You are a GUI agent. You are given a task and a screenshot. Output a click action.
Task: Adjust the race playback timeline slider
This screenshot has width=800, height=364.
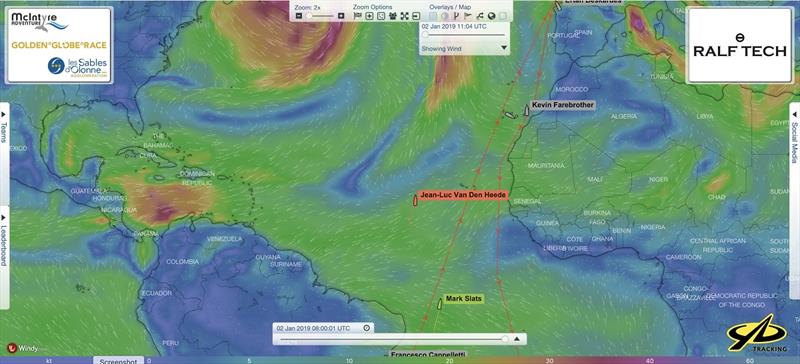[391, 338]
